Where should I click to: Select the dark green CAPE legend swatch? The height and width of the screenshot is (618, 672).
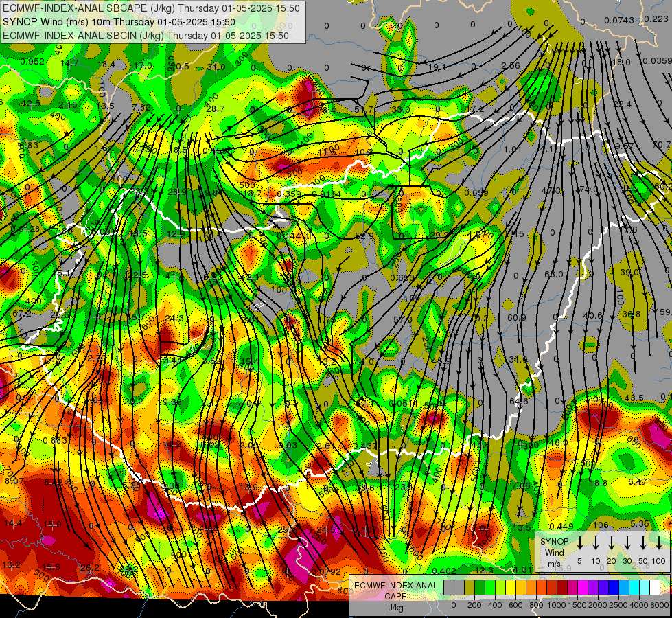tap(480, 587)
